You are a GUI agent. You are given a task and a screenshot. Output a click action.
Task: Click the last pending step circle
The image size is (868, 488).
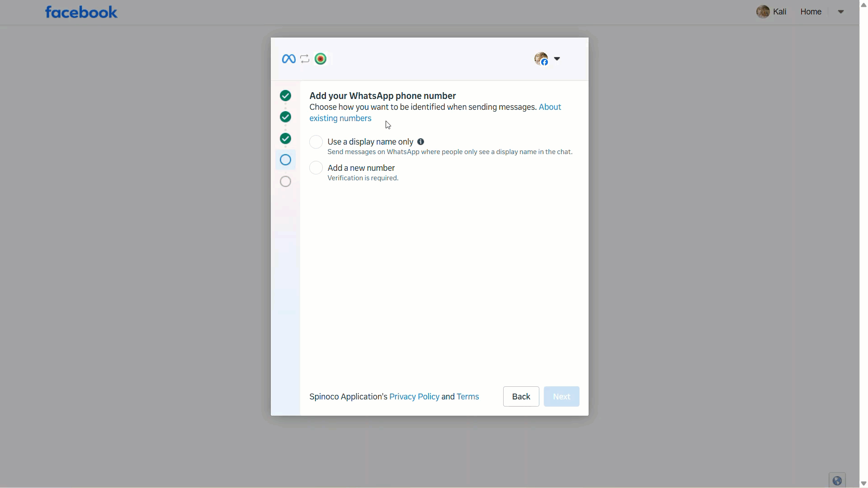point(285,182)
